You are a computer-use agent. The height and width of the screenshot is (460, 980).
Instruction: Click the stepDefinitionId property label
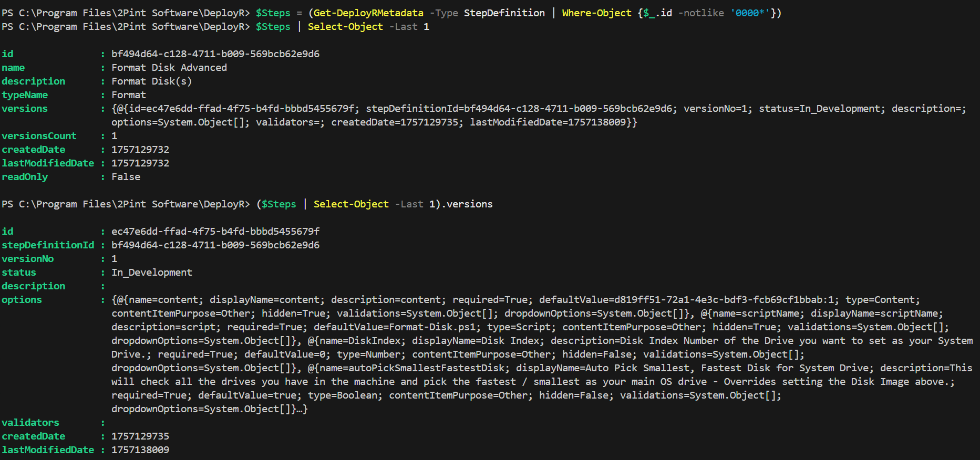[48, 245]
